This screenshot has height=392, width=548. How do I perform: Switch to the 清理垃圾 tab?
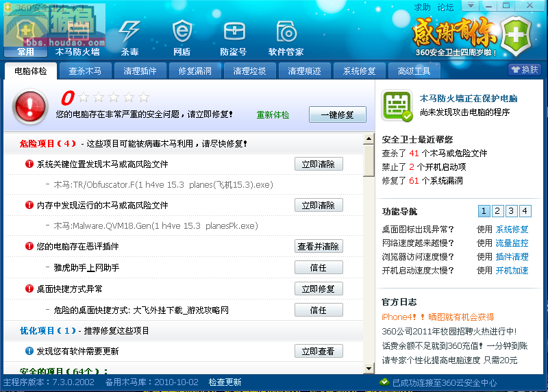click(x=249, y=71)
